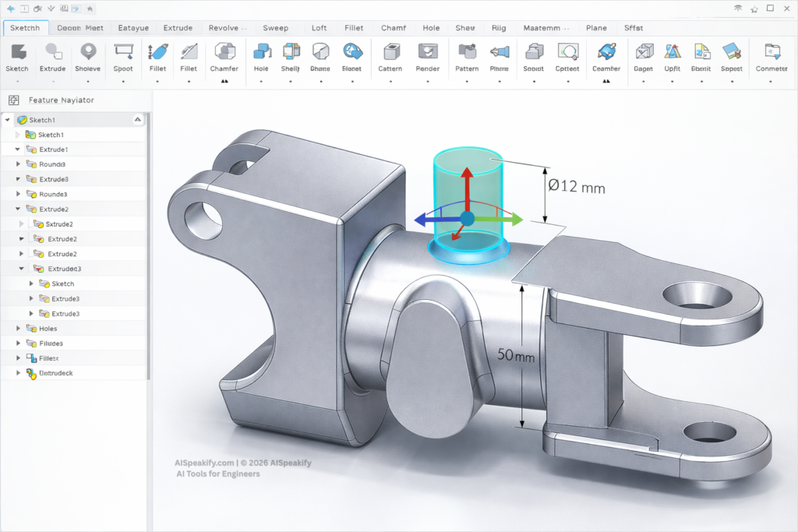Open the dropdown arrow under Ceamher tool
Screen dimensions: 798x532
[606, 80]
